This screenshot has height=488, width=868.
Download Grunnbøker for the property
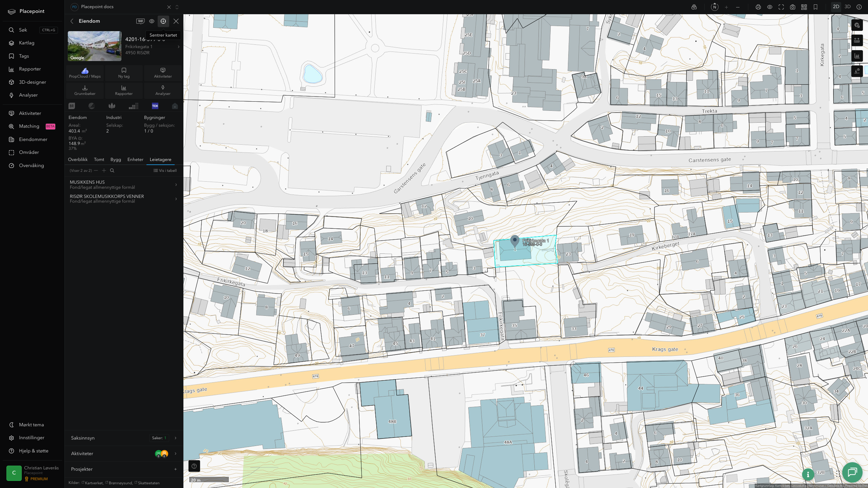tap(85, 90)
